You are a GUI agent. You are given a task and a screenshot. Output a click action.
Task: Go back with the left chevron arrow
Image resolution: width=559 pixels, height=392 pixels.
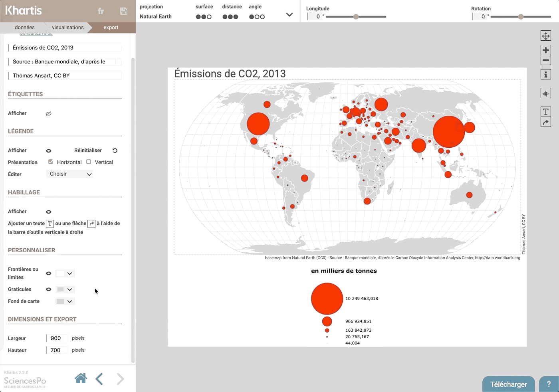point(99,379)
